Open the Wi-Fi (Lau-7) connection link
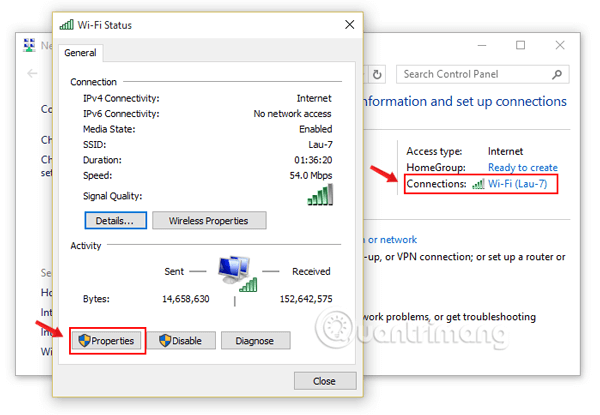The width and height of the screenshot is (600, 415). click(519, 185)
